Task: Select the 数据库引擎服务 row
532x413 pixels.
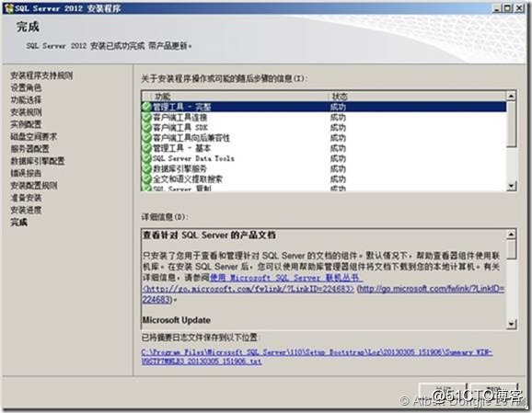Action: click(x=324, y=168)
